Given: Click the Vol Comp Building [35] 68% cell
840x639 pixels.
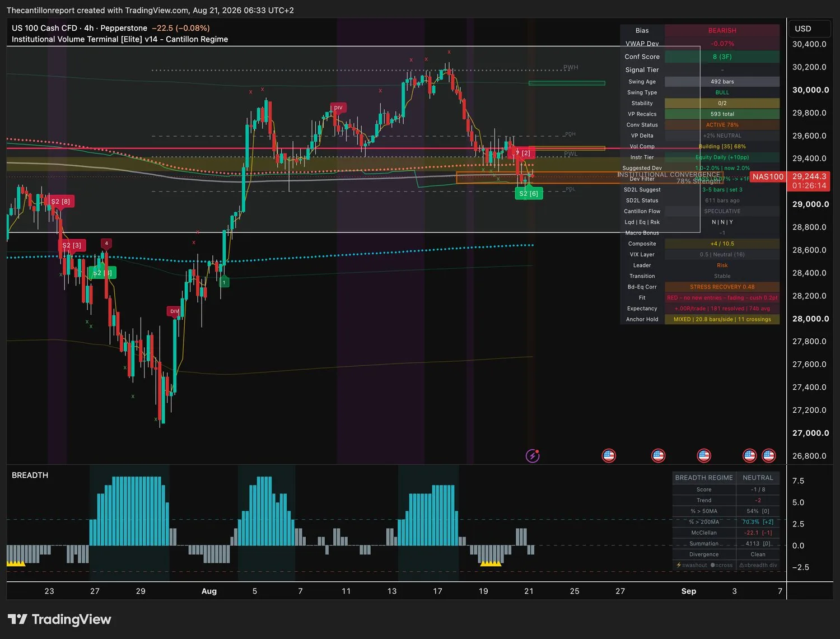Looking at the screenshot, I should 722,147.
